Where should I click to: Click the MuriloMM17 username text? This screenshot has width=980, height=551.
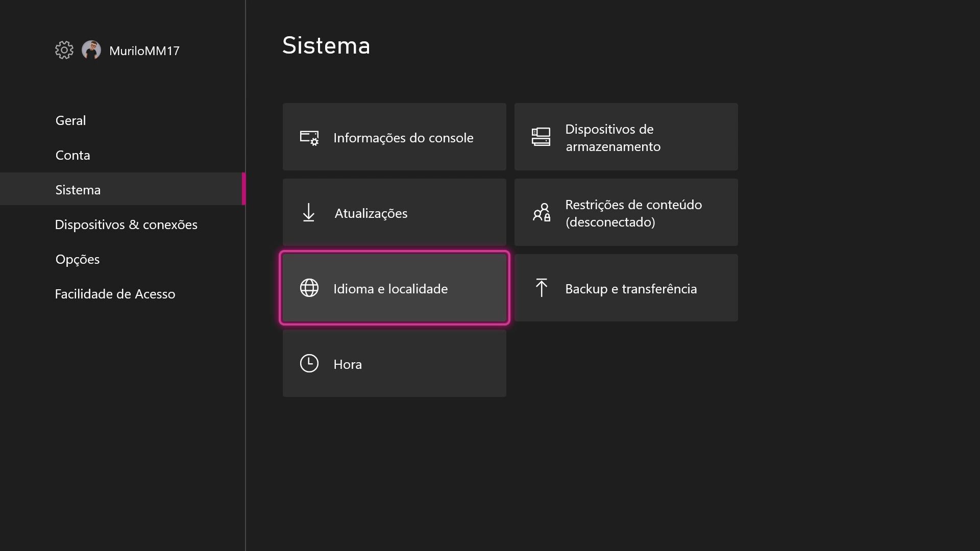144,51
